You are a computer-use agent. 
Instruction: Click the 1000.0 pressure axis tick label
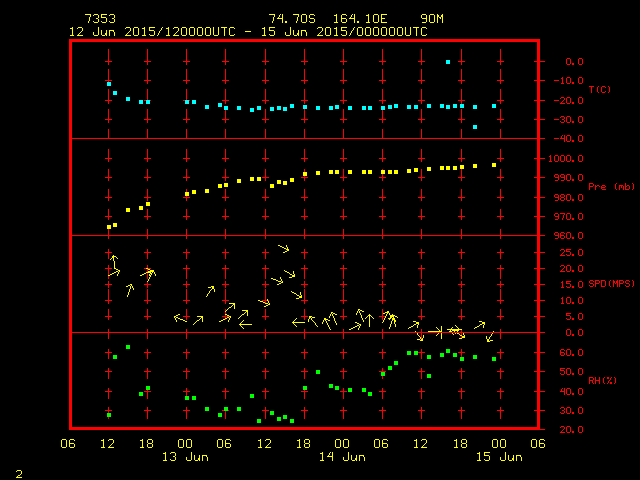pos(567,159)
